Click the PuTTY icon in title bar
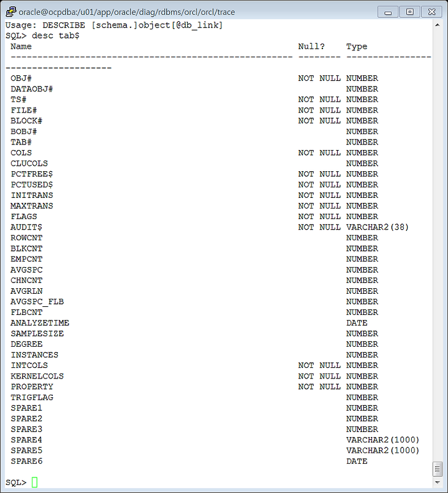The image size is (448, 493). pyautogui.click(x=11, y=12)
